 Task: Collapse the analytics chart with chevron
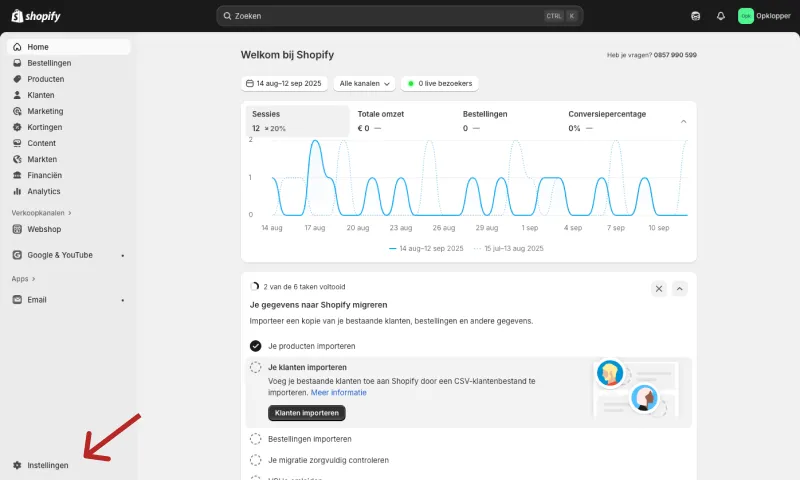pos(684,121)
